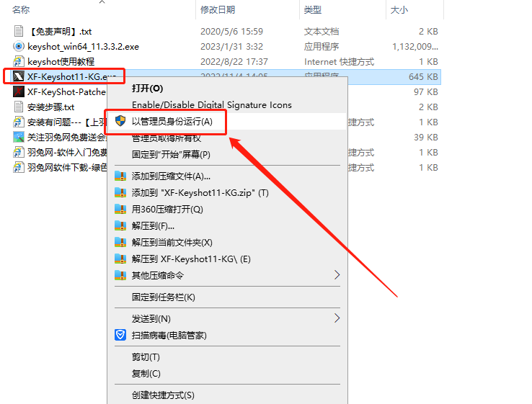Click the 【免责声明】.txt file icon
The height and width of the screenshot is (404, 532).
[19, 31]
